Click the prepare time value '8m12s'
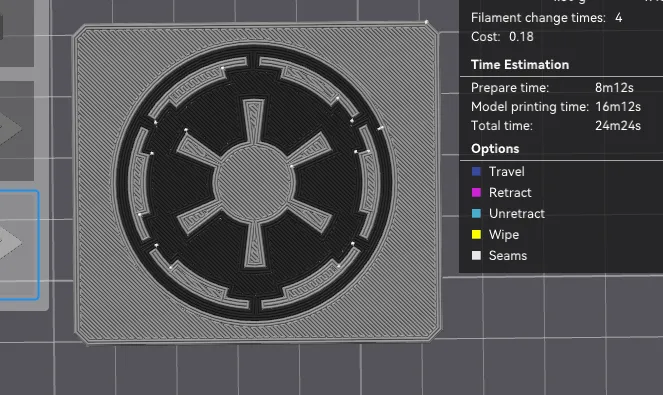 (x=614, y=88)
